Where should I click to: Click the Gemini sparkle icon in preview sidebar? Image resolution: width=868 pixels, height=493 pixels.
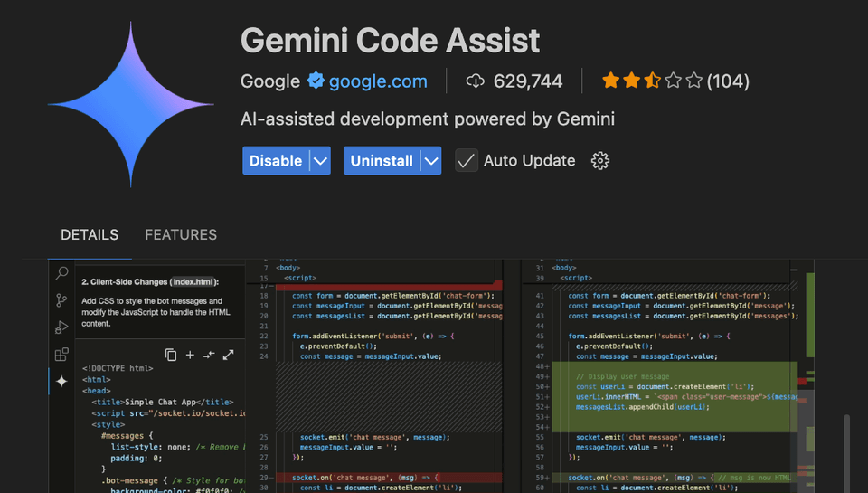61,381
